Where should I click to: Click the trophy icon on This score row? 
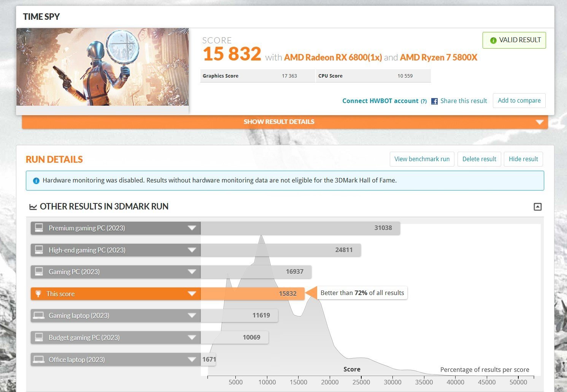[x=38, y=294]
